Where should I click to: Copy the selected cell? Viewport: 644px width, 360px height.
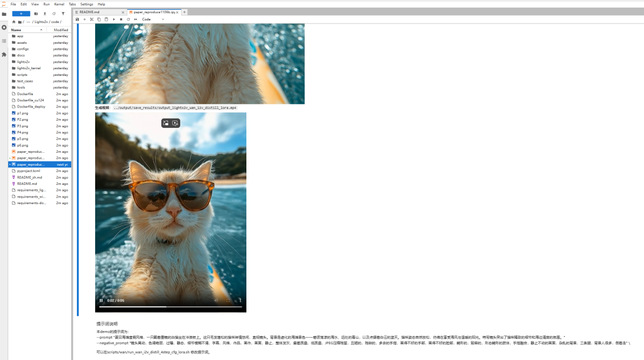99,19
